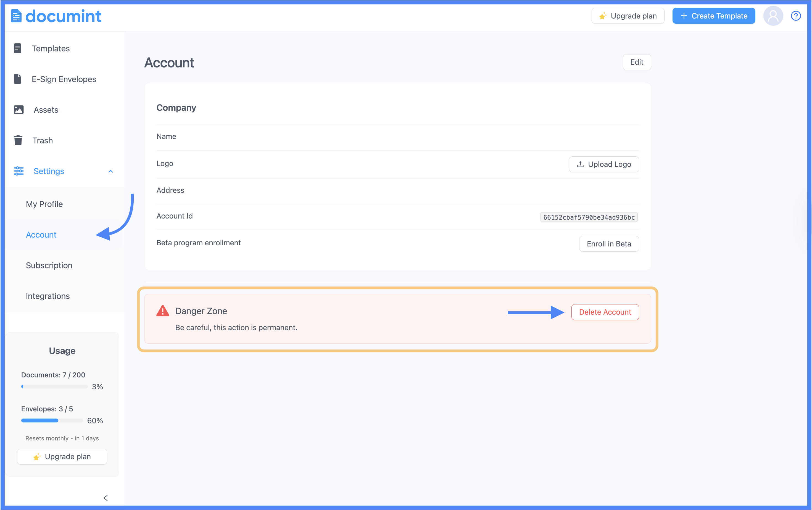The height and width of the screenshot is (510, 812).
Task: Click the Delete Account button
Action: (605, 312)
